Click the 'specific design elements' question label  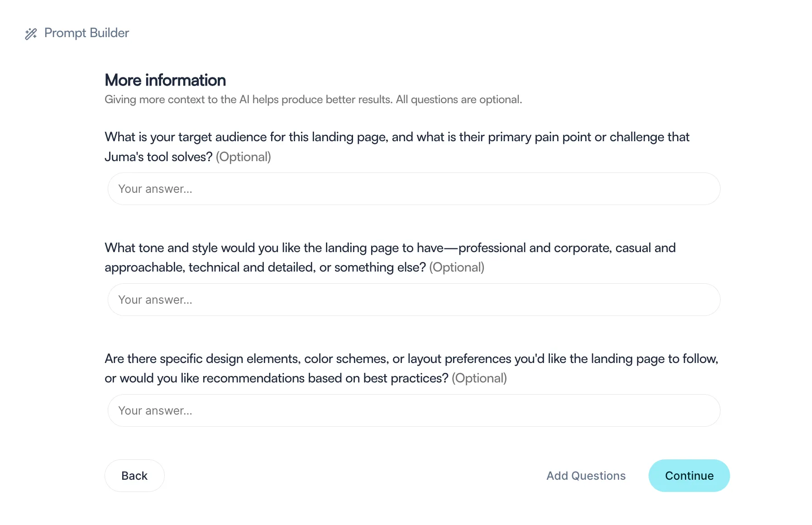tap(411, 368)
